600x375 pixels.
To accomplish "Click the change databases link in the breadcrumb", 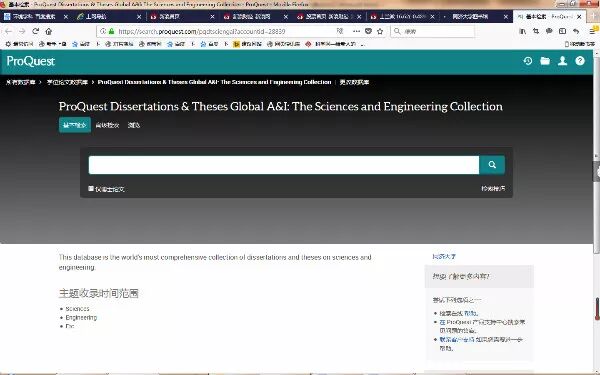I will coord(354,82).
